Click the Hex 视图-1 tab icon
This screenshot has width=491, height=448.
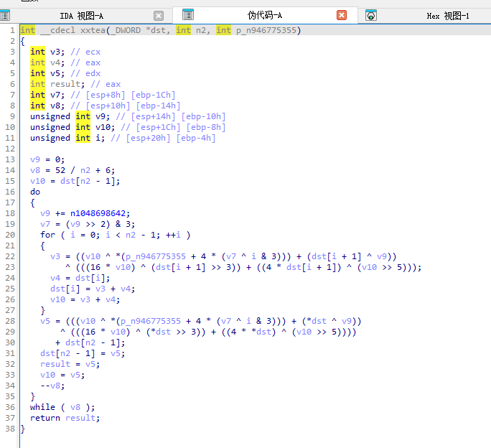[371, 15]
